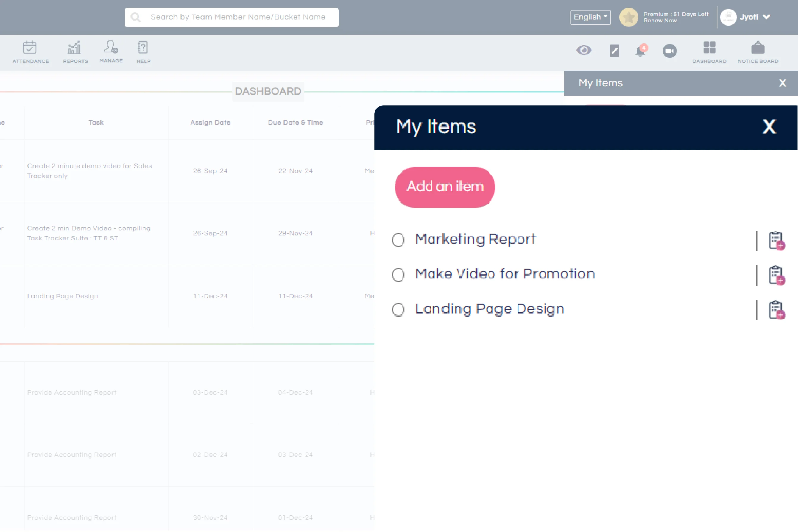Open the English language dropdown

pyautogui.click(x=590, y=17)
